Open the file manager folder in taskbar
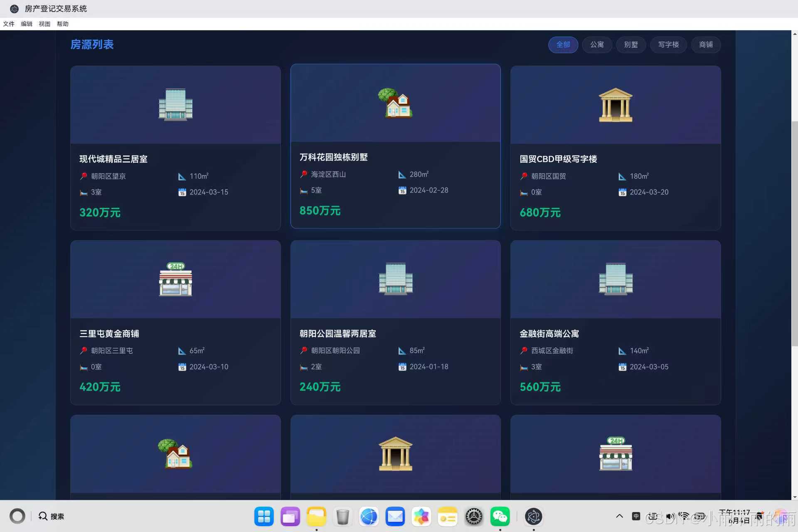Screen dimensions: 798x532 pyautogui.click(x=316, y=517)
